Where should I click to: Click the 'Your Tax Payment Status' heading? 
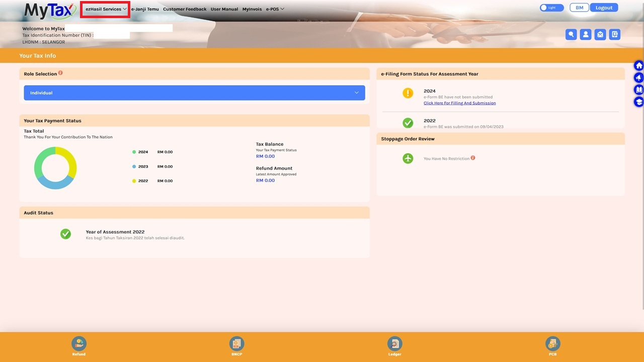pyautogui.click(x=52, y=121)
